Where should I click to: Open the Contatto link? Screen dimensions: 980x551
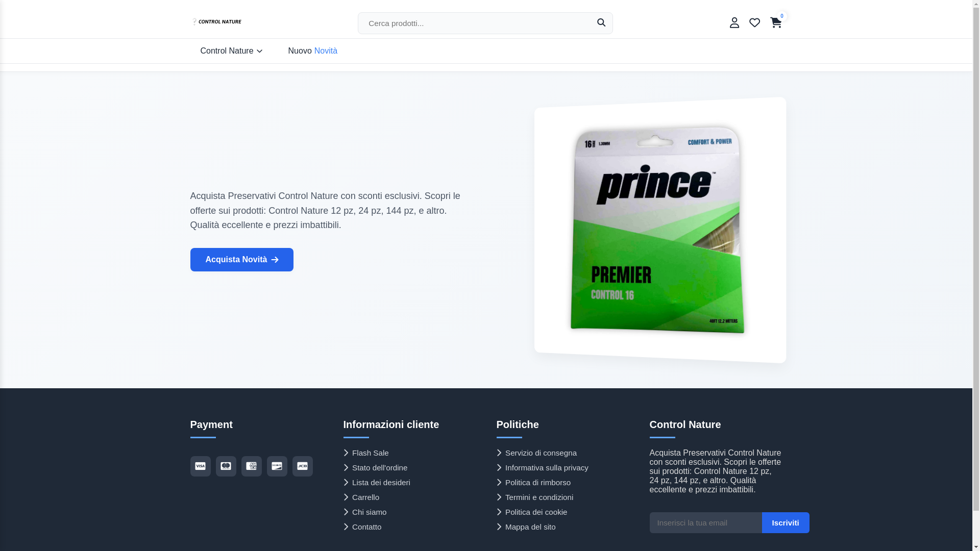pos(366,527)
